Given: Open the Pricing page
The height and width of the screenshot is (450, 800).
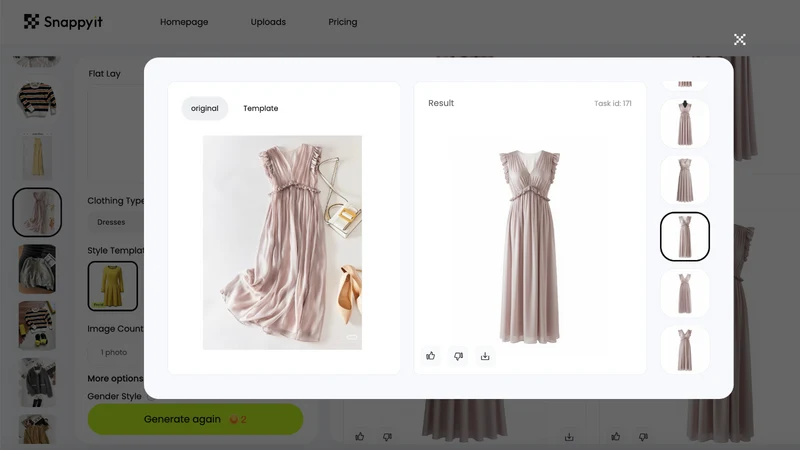Looking at the screenshot, I should click(x=343, y=22).
